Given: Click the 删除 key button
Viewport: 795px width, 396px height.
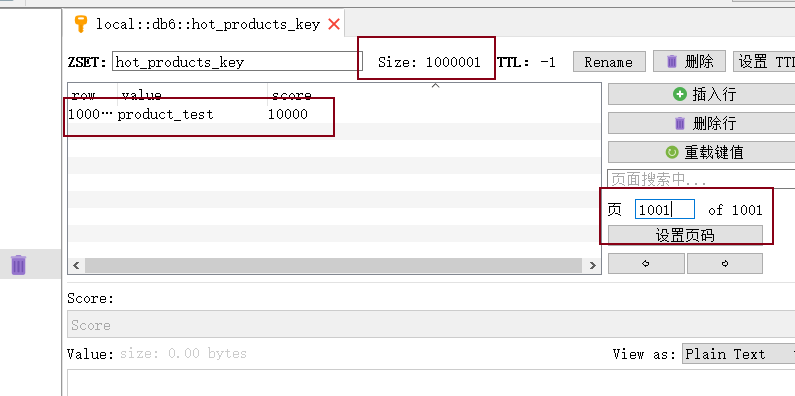Looking at the screenshot, I should pyautogui.click(x=690, y=62).
